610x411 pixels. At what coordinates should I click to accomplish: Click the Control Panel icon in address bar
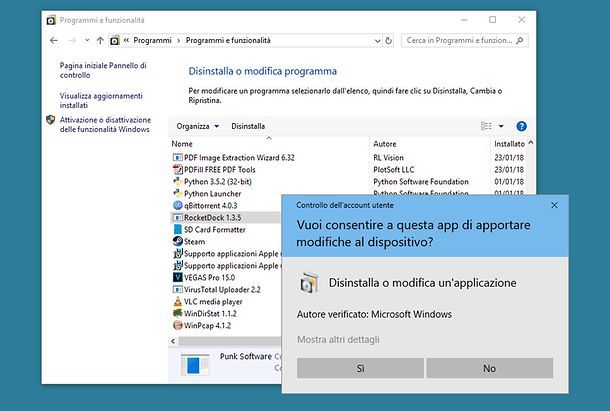[114, 40]
